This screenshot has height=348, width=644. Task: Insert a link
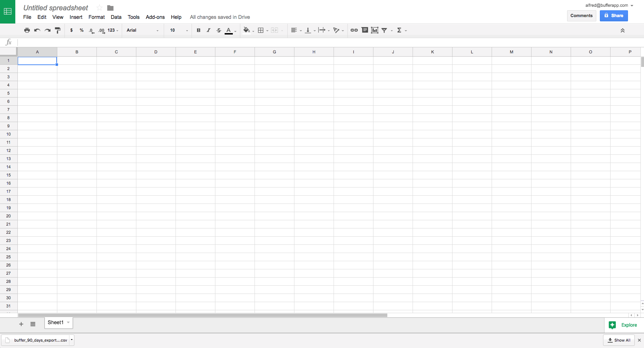coord(354,30)
